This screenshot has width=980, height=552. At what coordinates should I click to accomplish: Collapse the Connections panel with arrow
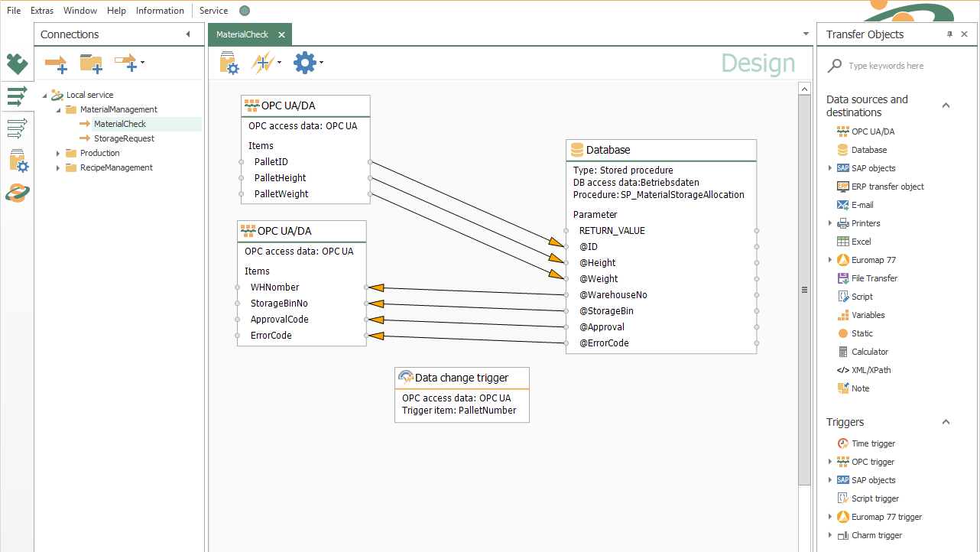click(188, 34)
